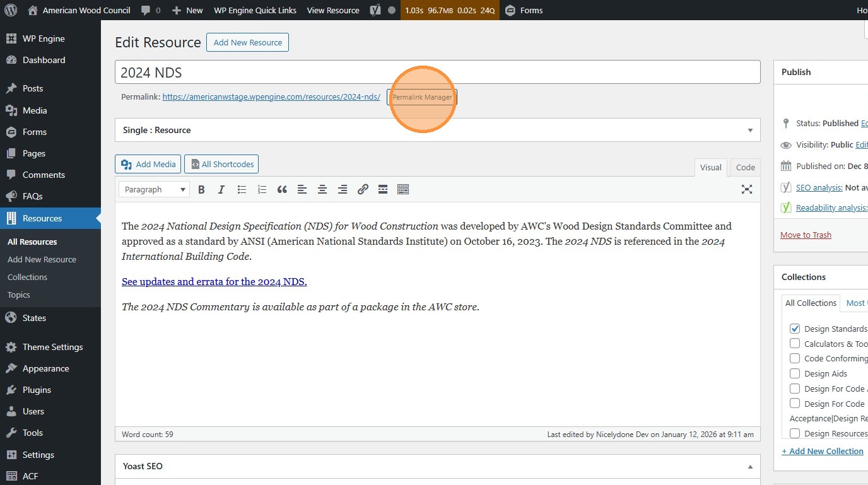868x485 pixels.
Task: Click the Permalink Manager button
Action: (422, 97)
